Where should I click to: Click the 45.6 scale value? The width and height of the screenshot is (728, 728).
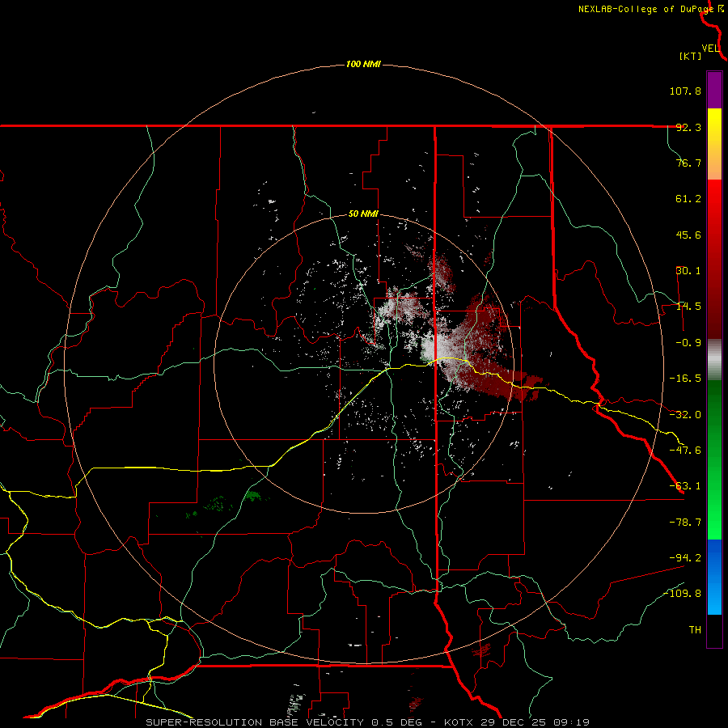pos(688,235)
